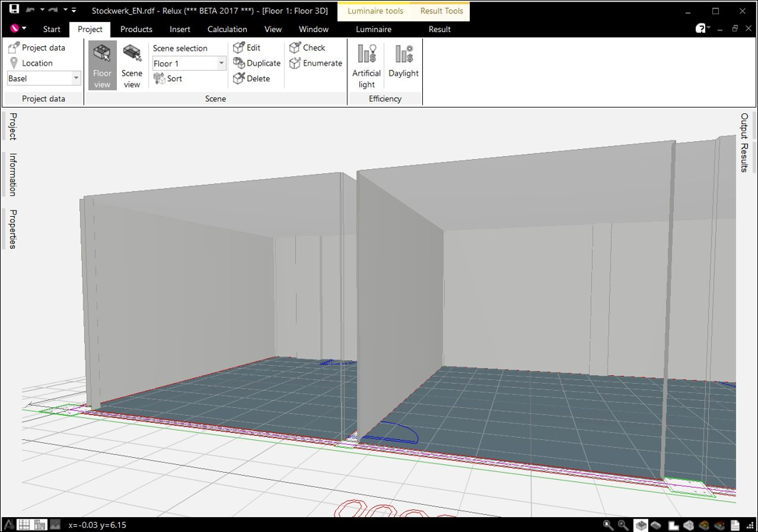Delete the selected scene
The width and height of the screenshot is (758, 532).
tap(252, 78)
